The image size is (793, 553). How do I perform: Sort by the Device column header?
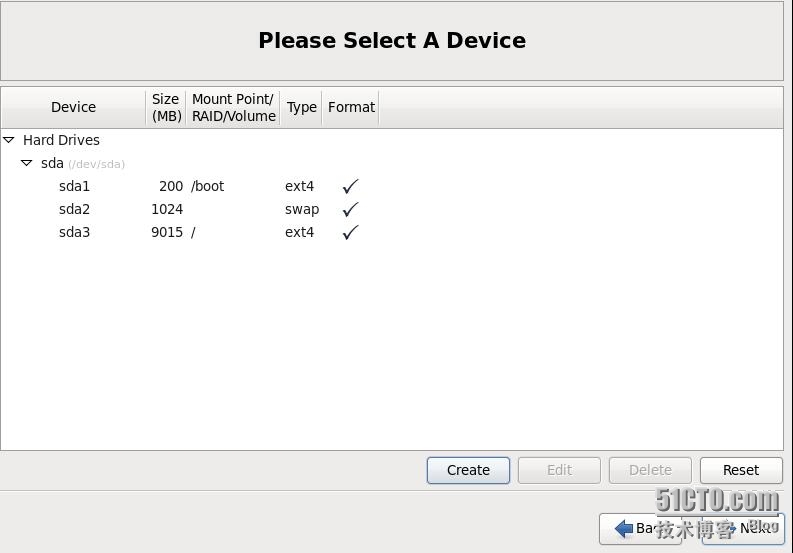coord(73,107)
